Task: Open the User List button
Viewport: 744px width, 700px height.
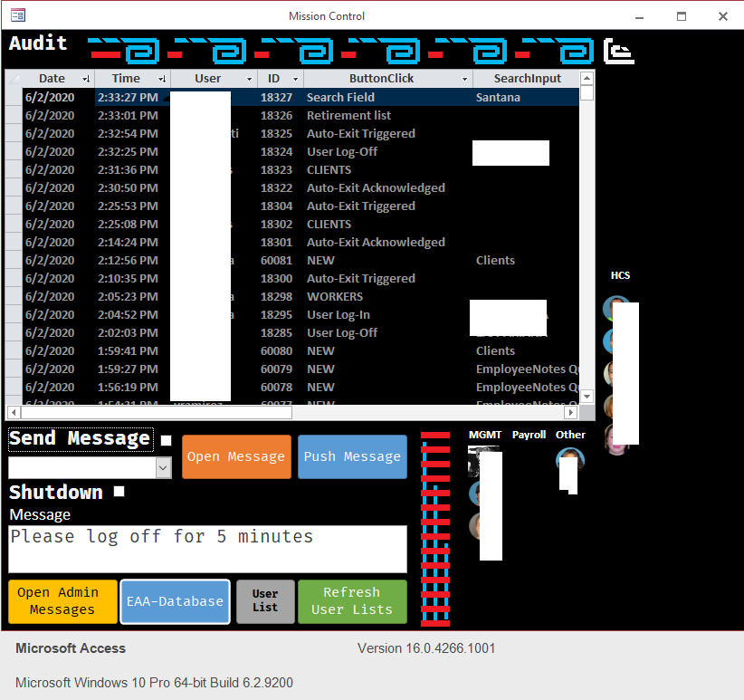Action: click(x=265, y=601)
